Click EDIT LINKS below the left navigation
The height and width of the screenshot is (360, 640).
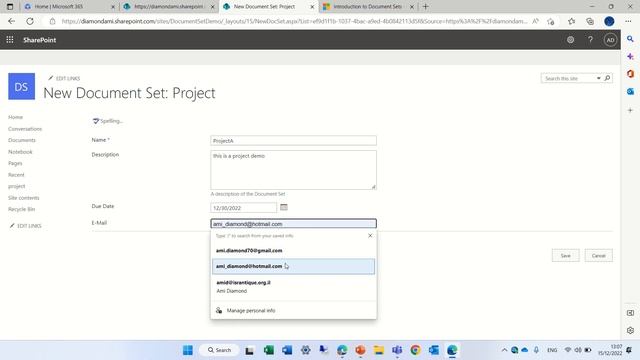click(x=26, y=226)
